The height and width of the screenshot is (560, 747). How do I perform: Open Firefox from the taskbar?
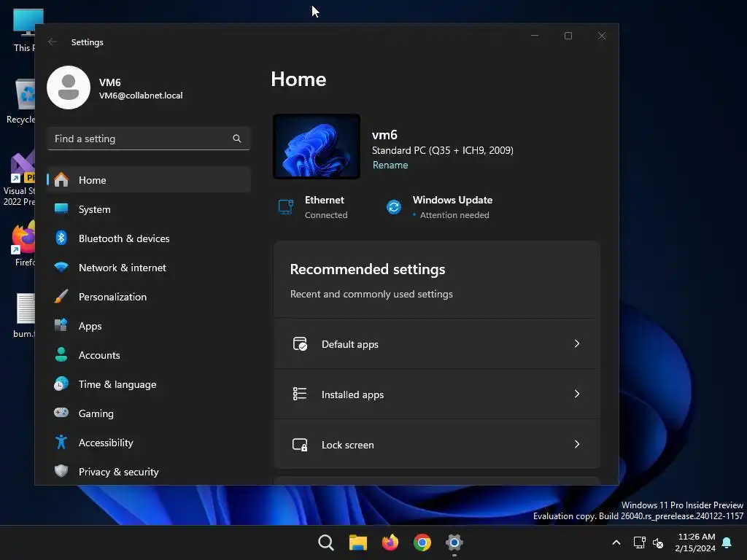click(x=390, y=542)
